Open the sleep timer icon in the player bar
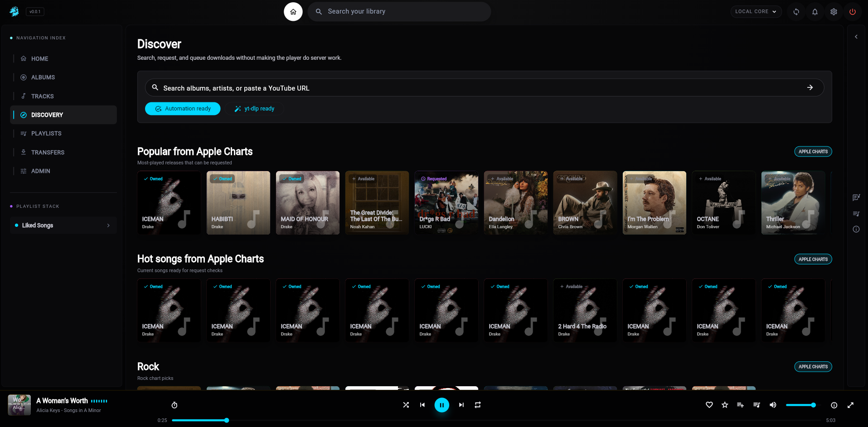Image resolution: width=868 pixels, height=427 pixels. (175, 405)
